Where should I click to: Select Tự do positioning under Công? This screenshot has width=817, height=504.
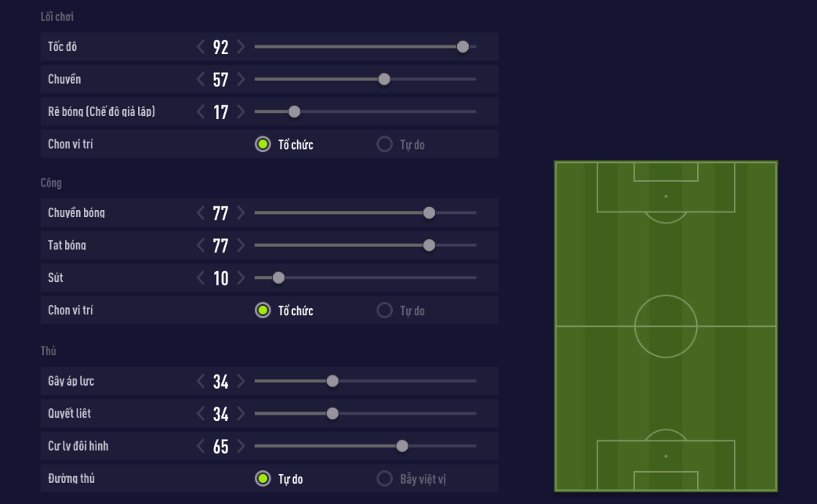(385, 310)
